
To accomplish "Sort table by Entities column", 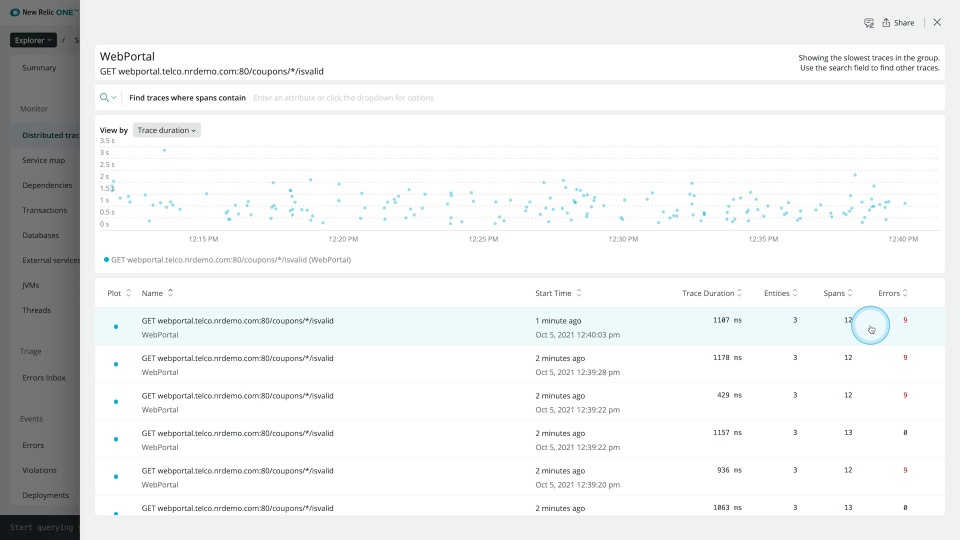I will [781, 293].
